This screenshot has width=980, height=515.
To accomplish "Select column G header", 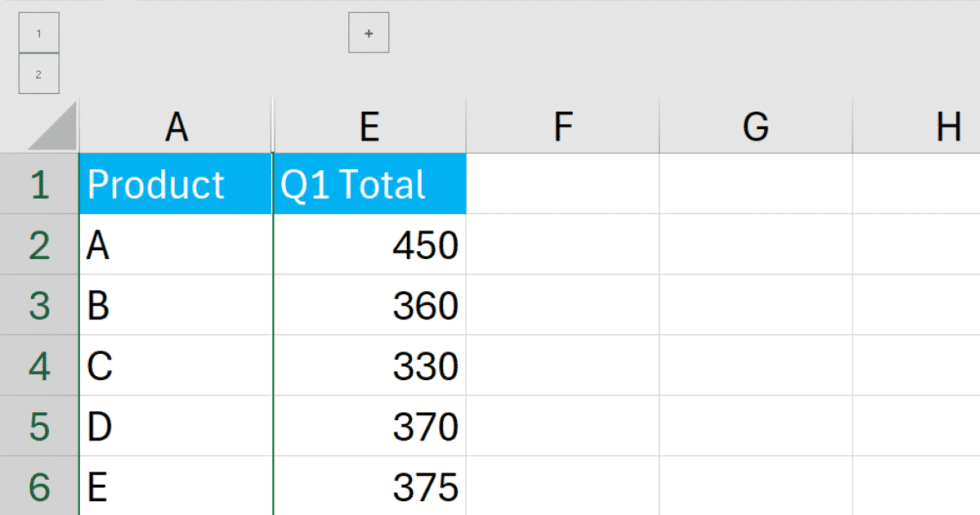I will tap(756, 126).
